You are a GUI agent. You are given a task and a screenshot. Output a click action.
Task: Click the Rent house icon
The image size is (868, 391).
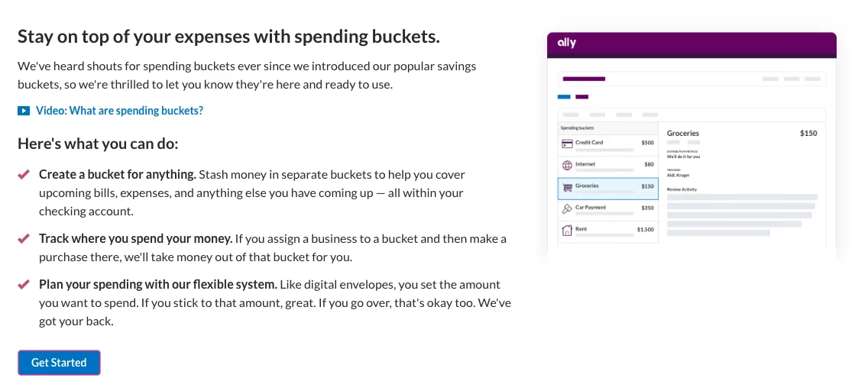[567, 230]
